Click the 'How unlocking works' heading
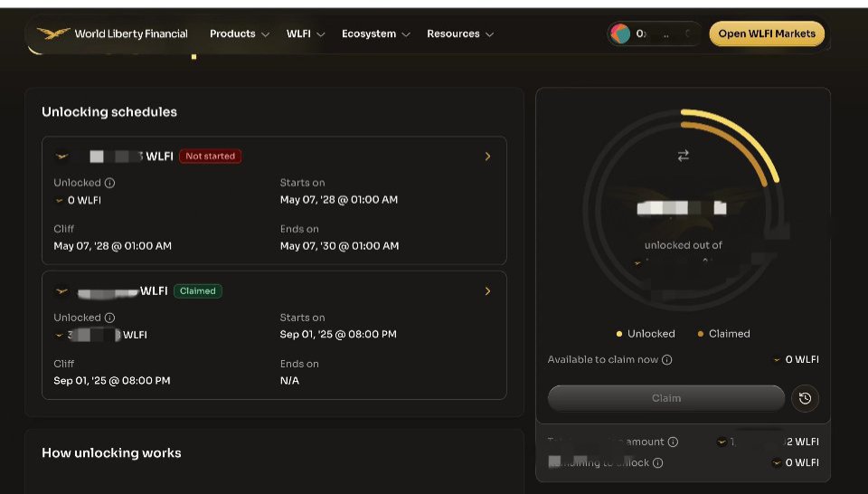 point(111,453)
